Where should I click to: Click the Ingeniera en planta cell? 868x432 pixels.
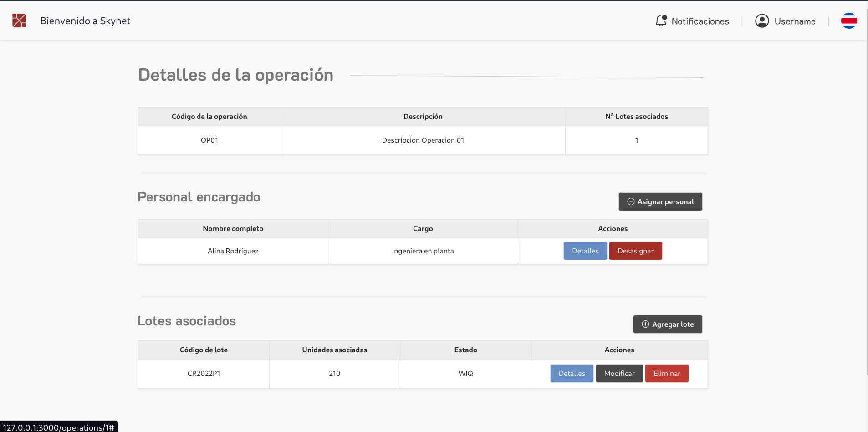coord(423,251)
